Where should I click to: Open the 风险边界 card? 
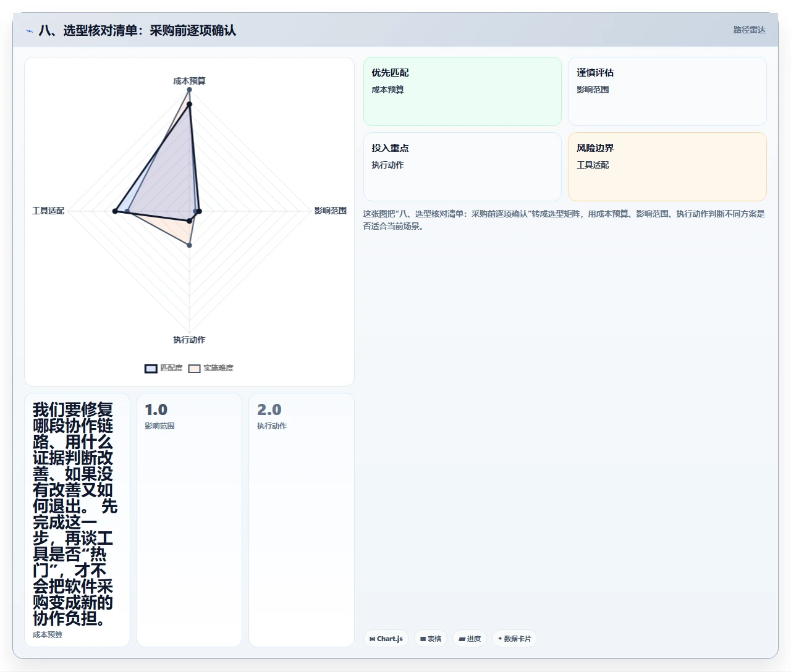(667, 167)
